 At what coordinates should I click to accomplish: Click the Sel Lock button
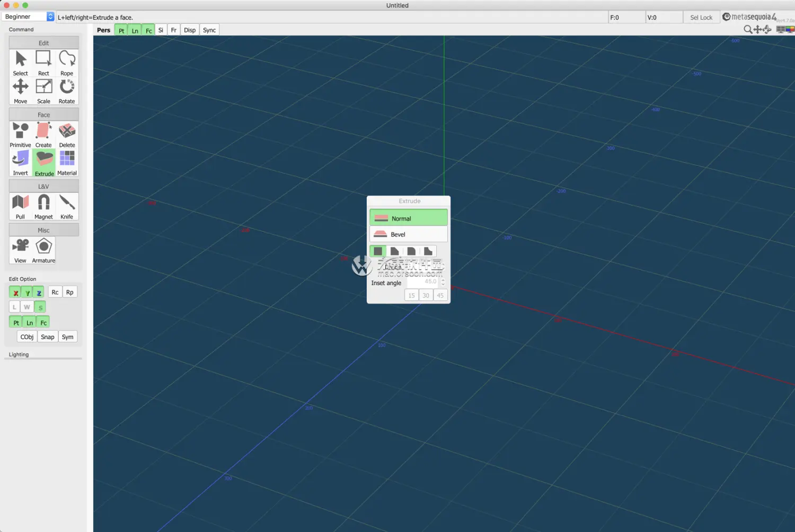coord(701,17)
